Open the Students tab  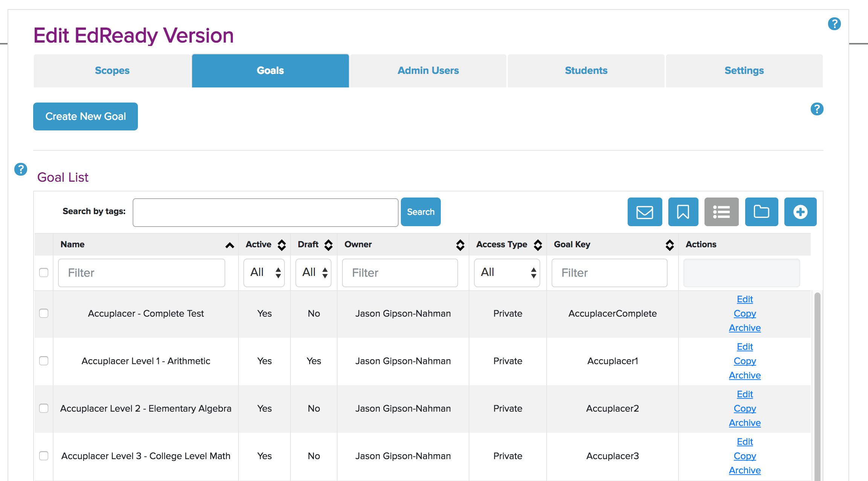pyautogui.click(x=586, y=71)
